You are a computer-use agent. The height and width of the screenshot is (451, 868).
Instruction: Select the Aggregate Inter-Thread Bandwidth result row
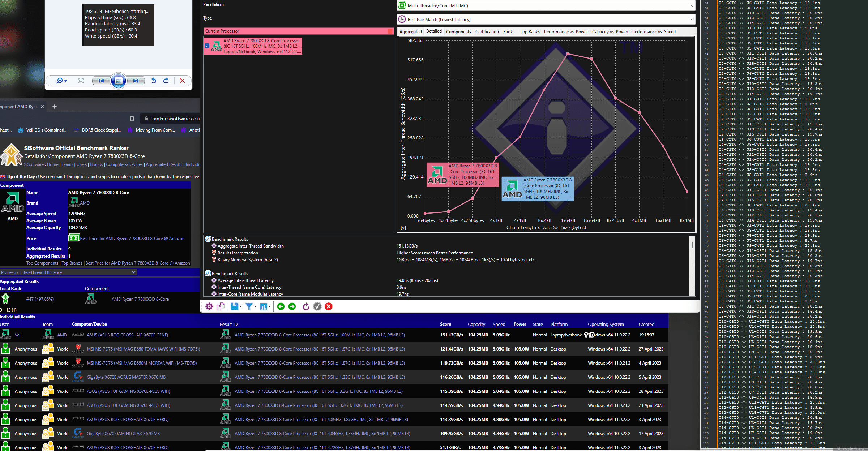251,246
